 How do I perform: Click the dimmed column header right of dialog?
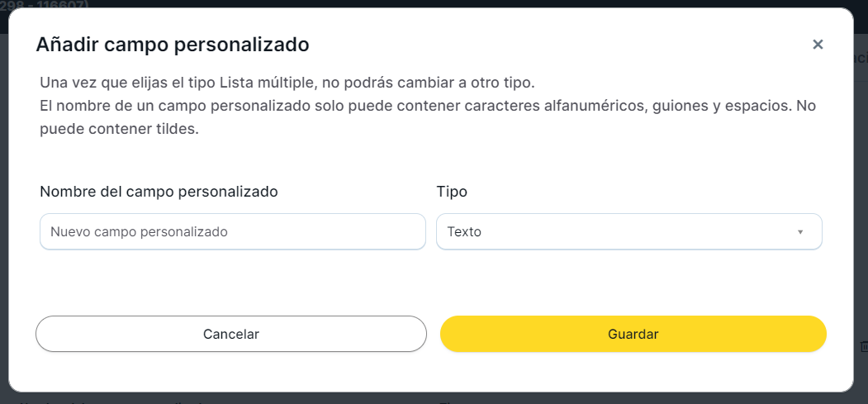click(x=861, y=58)
